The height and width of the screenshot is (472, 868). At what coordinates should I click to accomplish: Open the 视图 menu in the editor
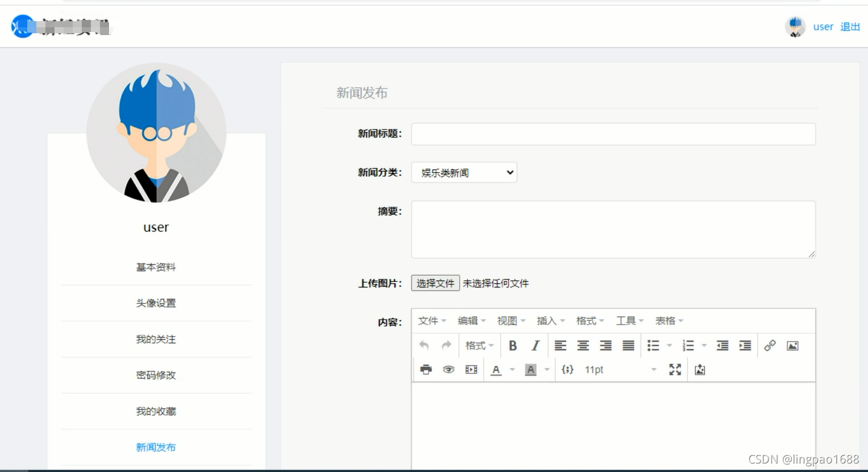(511, 321)
